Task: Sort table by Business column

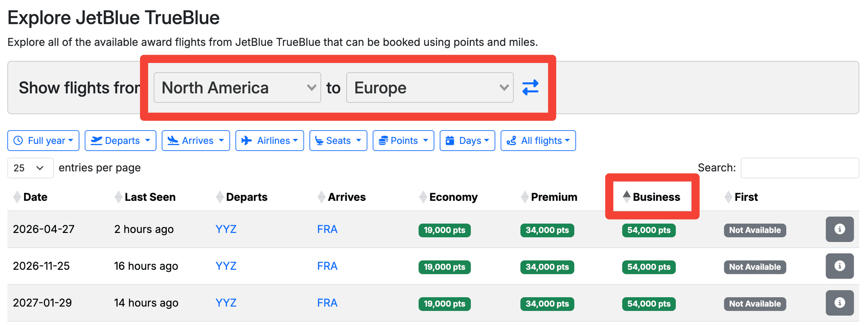Action: [656, 197]
